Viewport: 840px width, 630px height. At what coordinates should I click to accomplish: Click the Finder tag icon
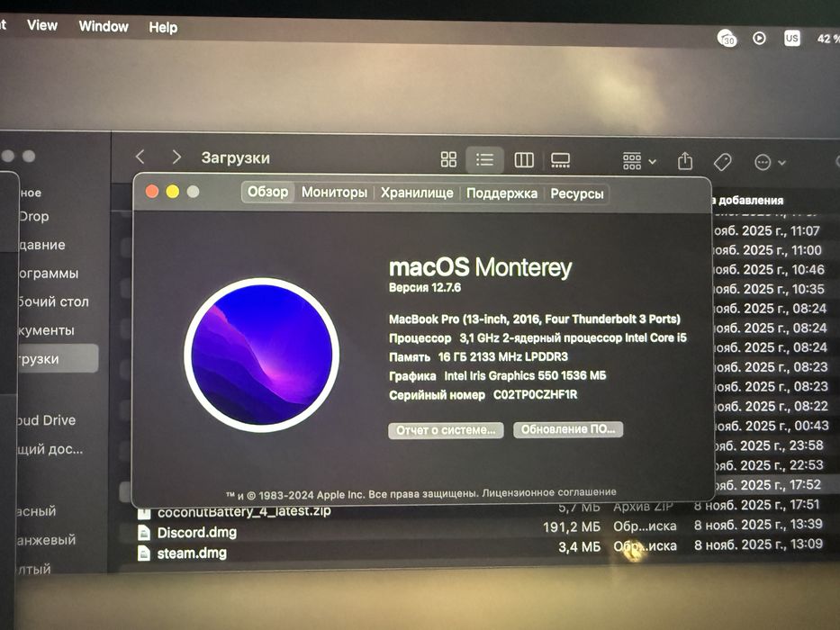(x=723, y=162)
